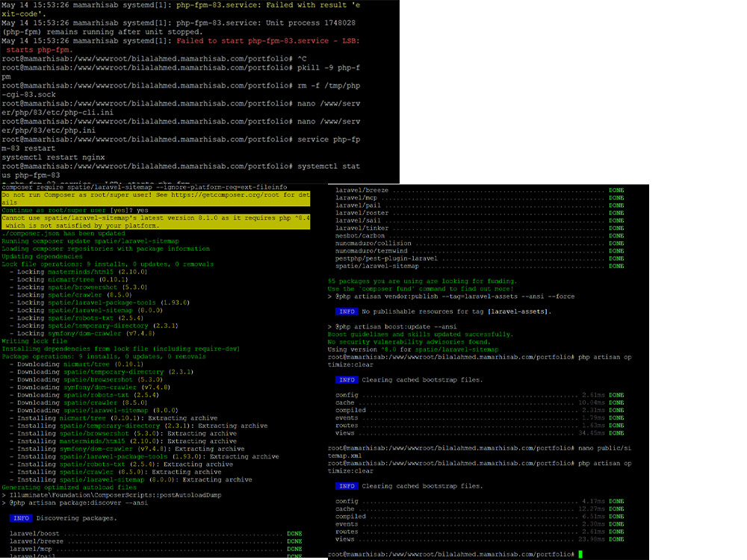Click 'Continue as root/super user [yes]? yes' line
747x560 pixels.
tap(75, 210)
